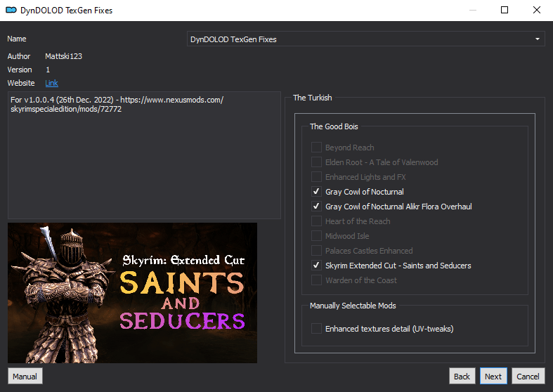The image size is (553, 392).
Task: Select the DynDOLOD TexGen Fixes name field
Action: click(365, 39)
